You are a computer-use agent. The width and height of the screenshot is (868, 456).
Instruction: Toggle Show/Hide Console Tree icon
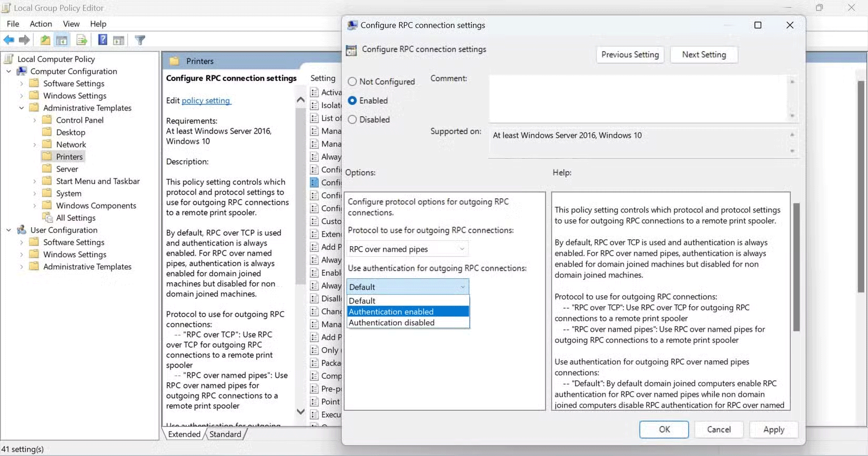point(62,40)
